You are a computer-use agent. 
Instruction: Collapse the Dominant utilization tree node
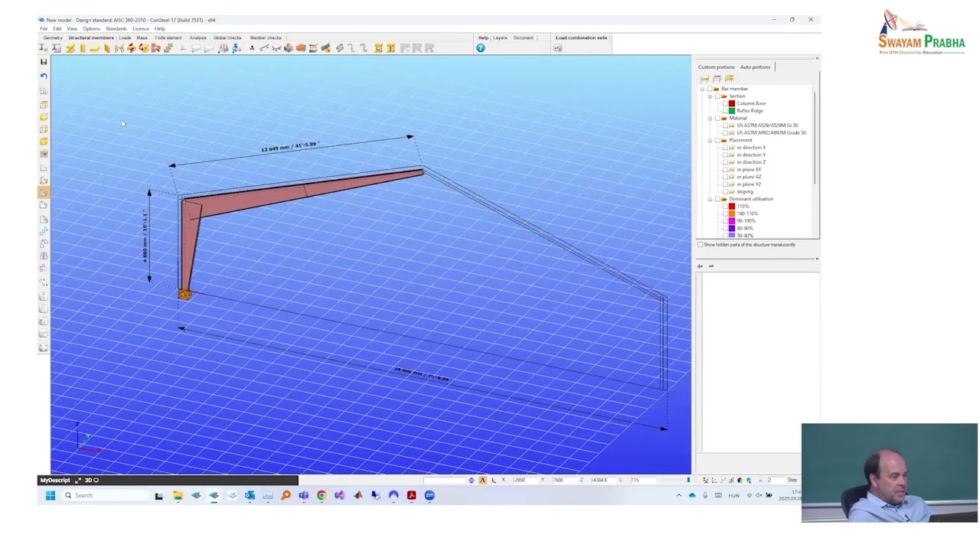pyautogui.click(x=710, y=199)
